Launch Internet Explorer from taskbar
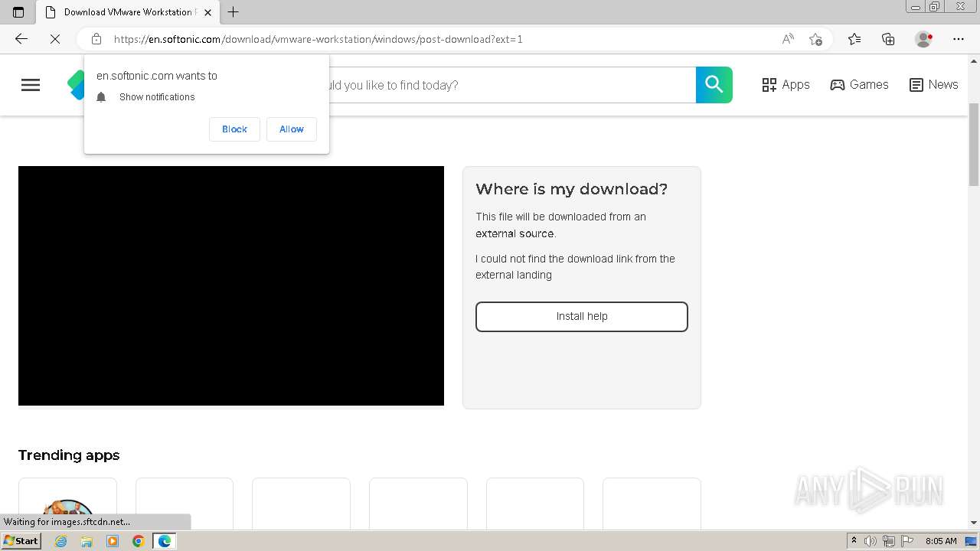 click(61, 541)
